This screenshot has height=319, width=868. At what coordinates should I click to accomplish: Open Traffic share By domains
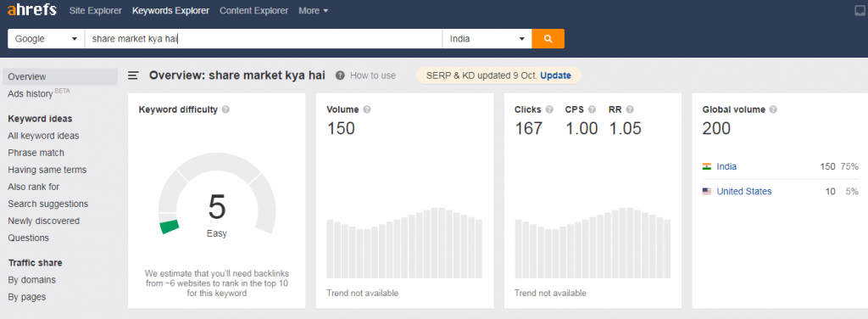coord(31,280)
